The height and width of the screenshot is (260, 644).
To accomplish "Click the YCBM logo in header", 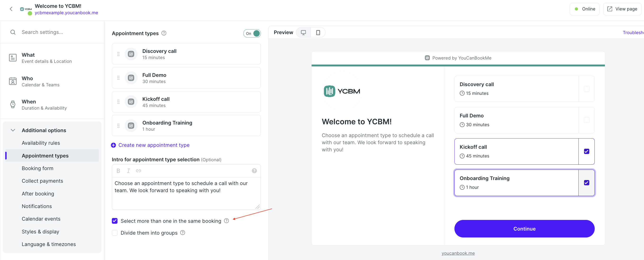I will coord(26,9).
